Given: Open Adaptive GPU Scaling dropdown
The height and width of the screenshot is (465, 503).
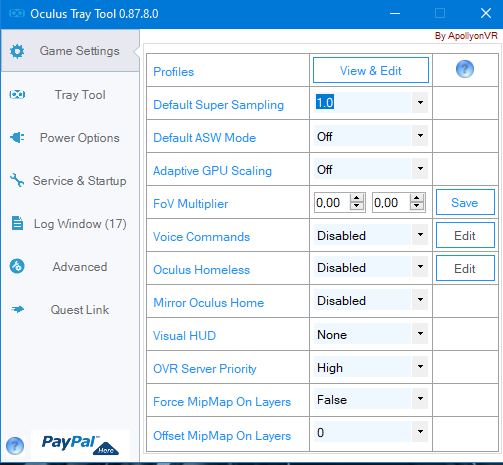Looking at the screenshot, I should pos(420,169).
